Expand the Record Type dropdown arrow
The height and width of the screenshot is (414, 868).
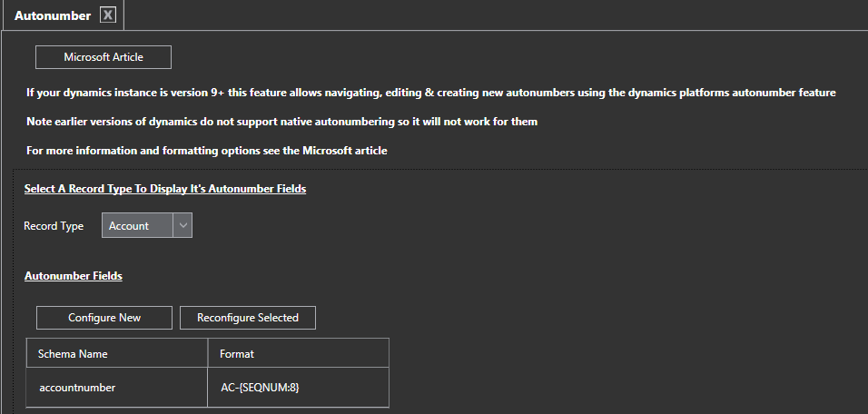182,226
